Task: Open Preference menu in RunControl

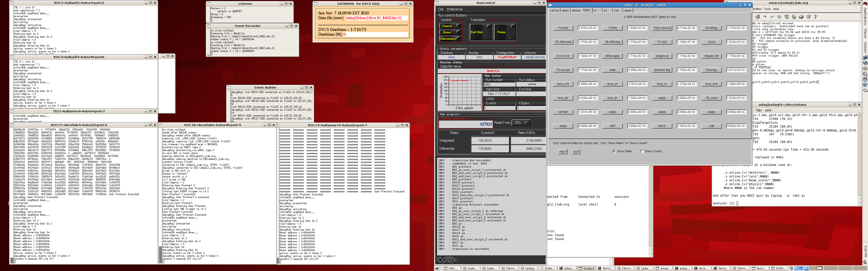Action: pyautogui.click(x=455, y=9)
